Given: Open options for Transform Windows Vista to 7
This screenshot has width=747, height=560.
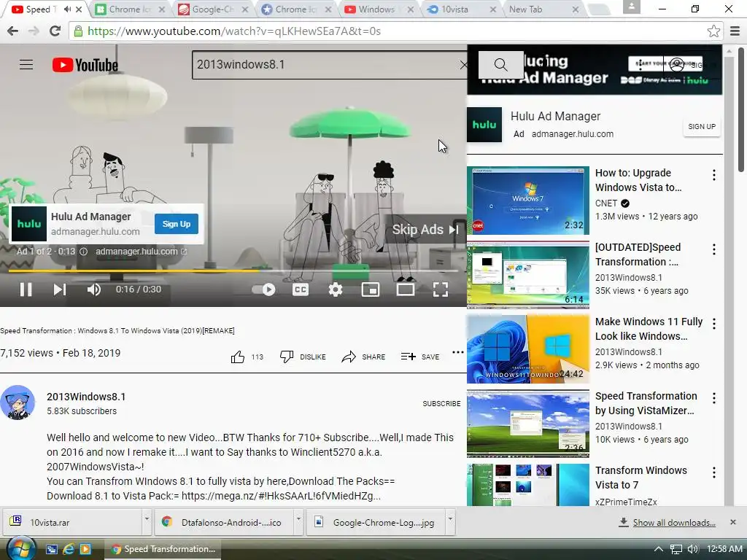Looking at the screenshot, I should [713, 472].
